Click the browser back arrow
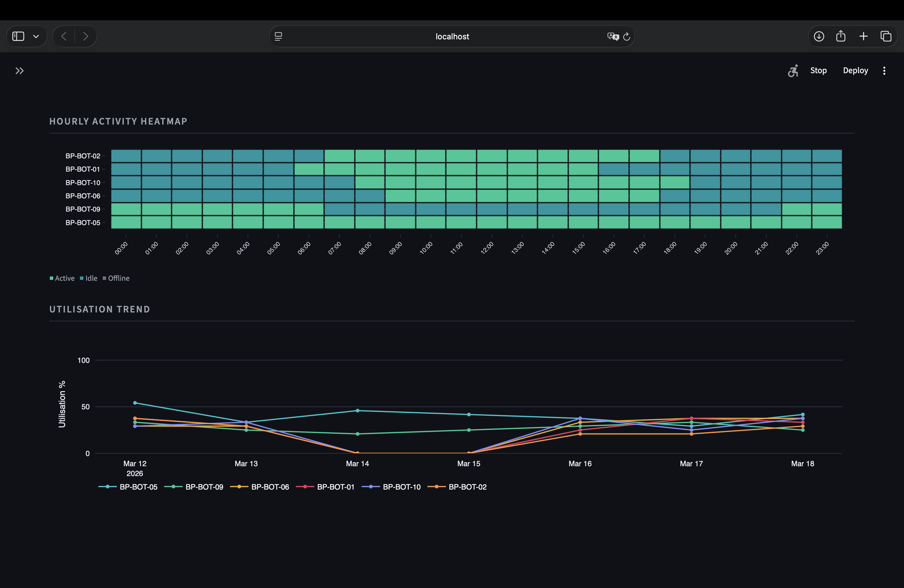This screenshot has width=904, height=588. point(64,36)
